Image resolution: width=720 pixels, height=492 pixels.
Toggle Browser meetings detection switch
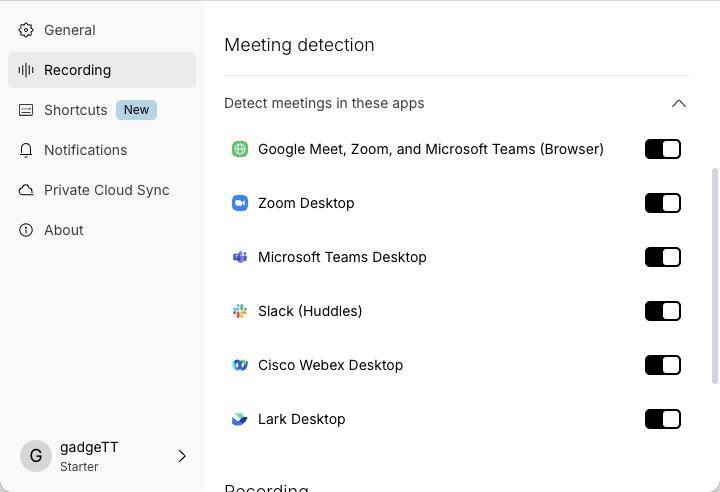tap(663, 149)
